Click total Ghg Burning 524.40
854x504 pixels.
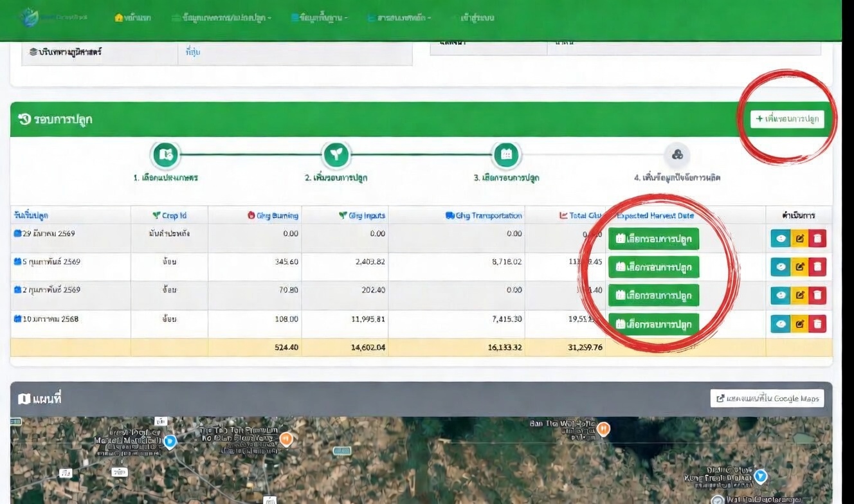click(286, 347)
